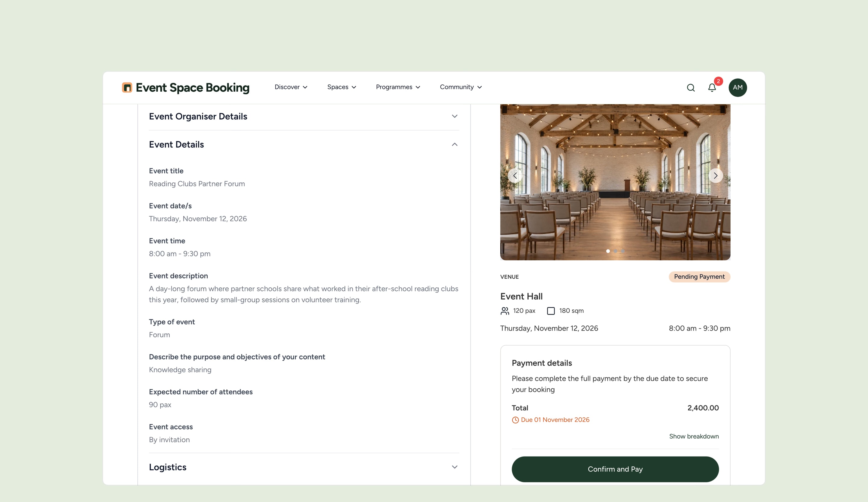Click the Event Hall venue photo
Image resolution: width=868 pixels, height=502 pixels.
point(615,182)
